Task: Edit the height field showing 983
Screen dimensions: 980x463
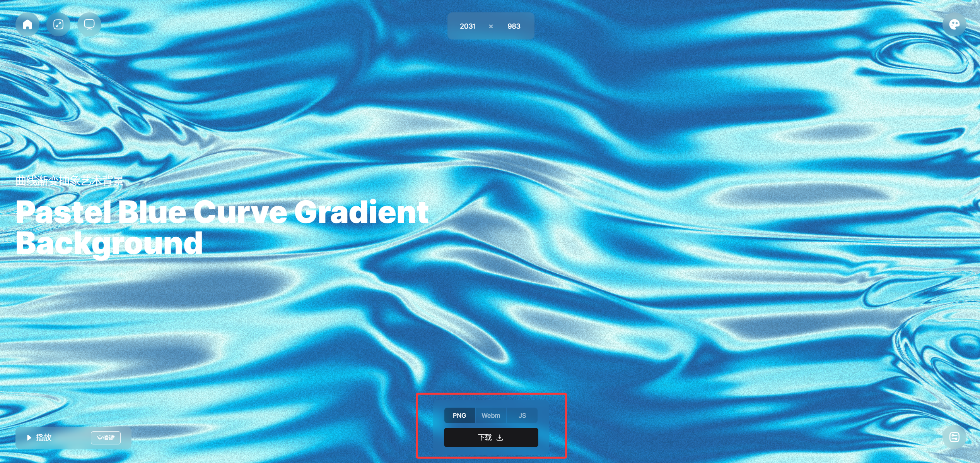Action: coord(514,26)
